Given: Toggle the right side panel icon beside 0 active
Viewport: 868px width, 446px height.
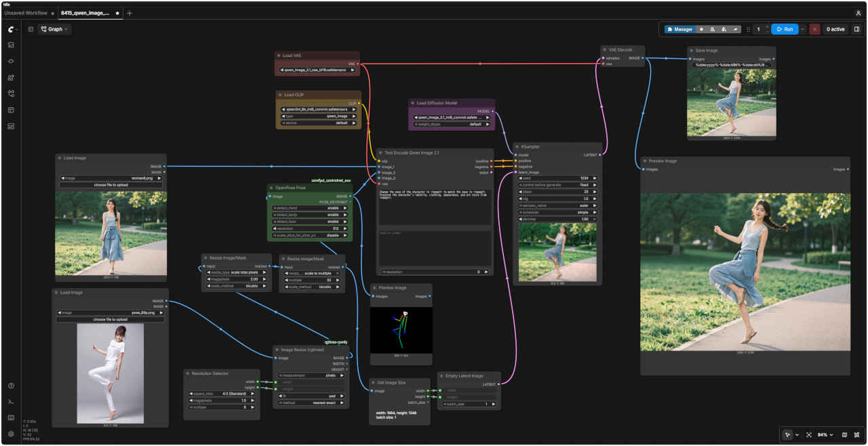Looking at the screenshot, I should [856, 29].
